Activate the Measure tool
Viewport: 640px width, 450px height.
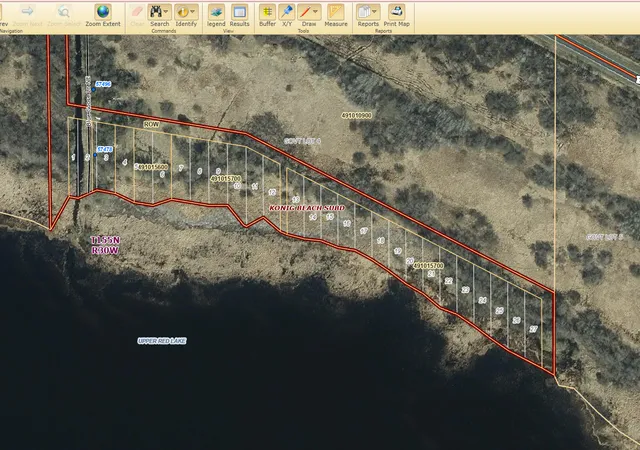(336, 12)
